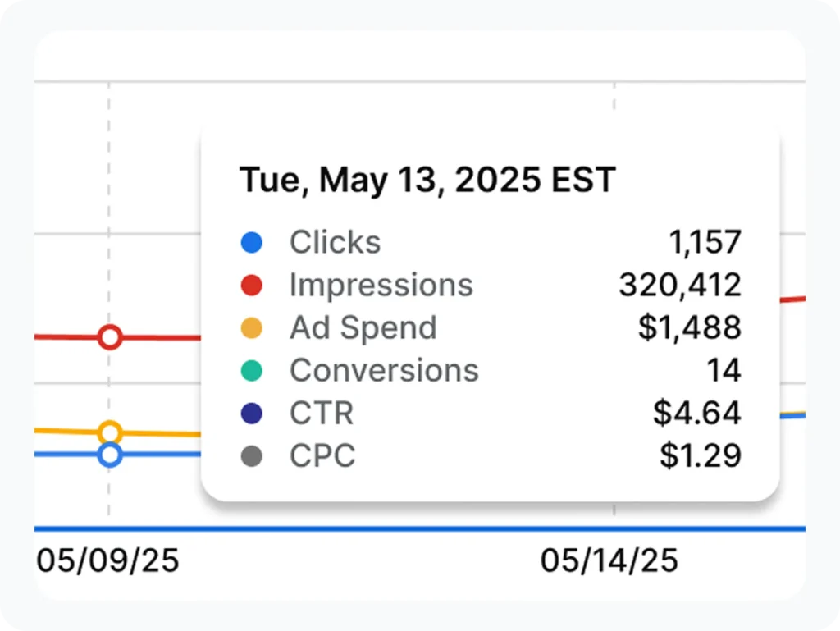This screenshot has width=840, height=631.
Task: Click the CPC value $1.29
Action: 700,456
